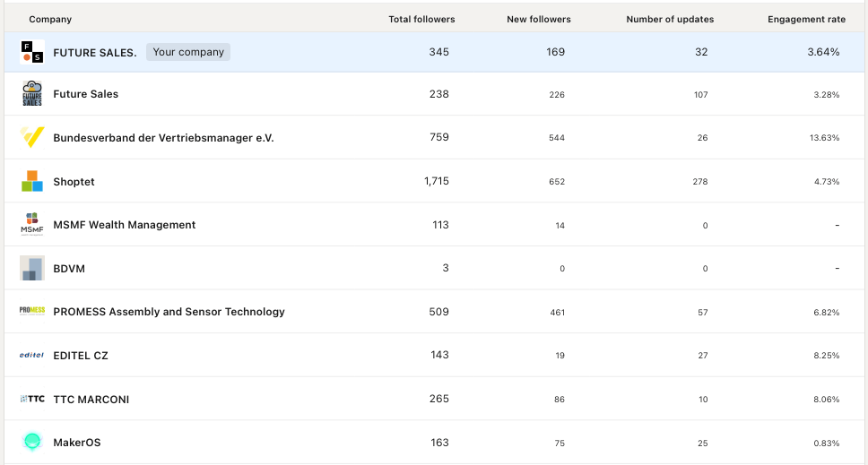Screen dimensions: 868x465
Task: Select total followers value 345
Action: (439, 52)
